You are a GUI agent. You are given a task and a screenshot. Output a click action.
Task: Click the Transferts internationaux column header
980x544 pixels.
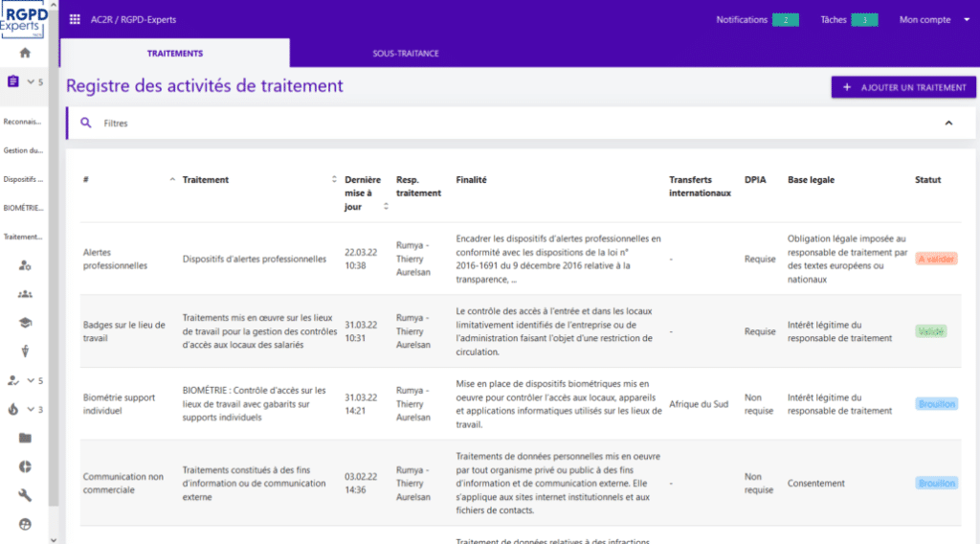tap(700, 187)
